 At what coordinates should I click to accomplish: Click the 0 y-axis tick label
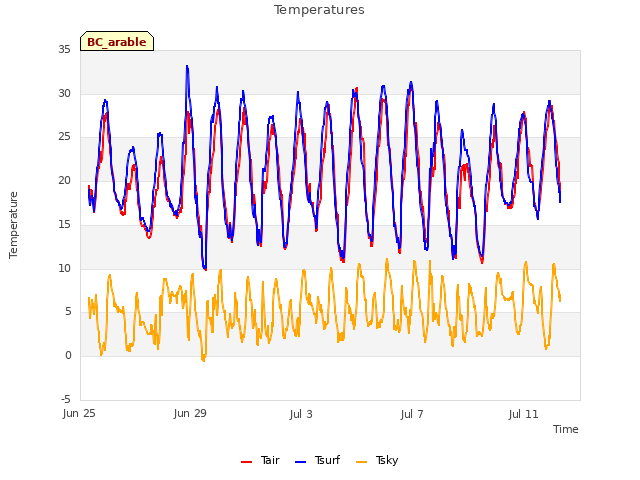point(68,356)
